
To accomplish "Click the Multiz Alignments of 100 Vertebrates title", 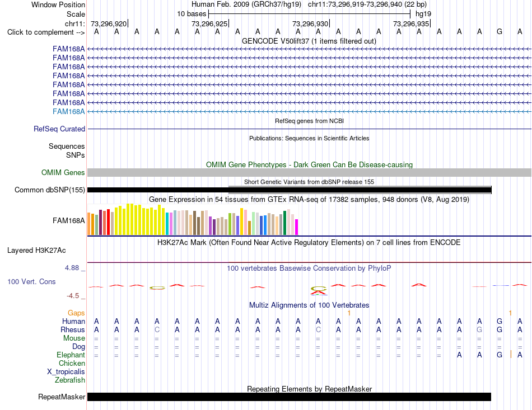I will [x=309, y=305].
